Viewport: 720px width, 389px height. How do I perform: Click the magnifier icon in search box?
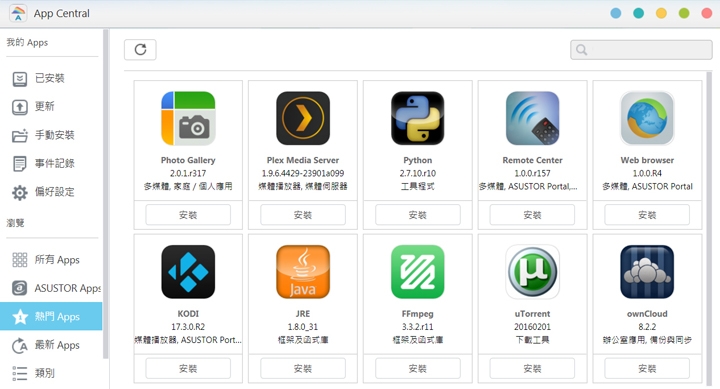(x=581, y=50)
